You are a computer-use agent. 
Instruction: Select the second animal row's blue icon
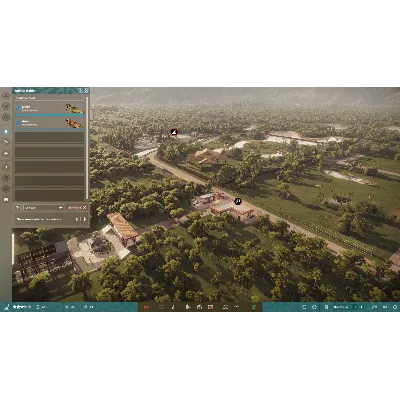tap(19, 123)
